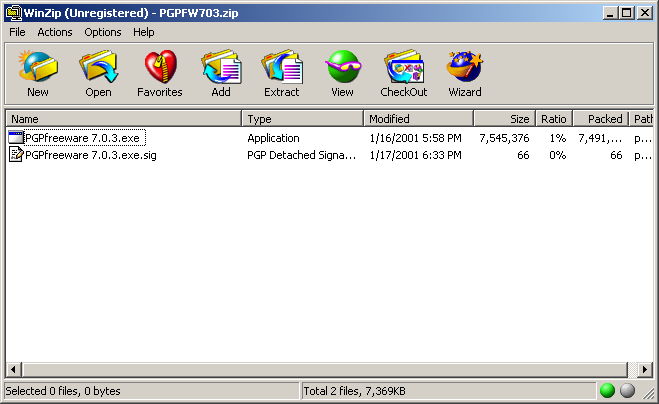Sort by the Packed column header
Screen dimensions: 659x404
[x=601, y=119]
